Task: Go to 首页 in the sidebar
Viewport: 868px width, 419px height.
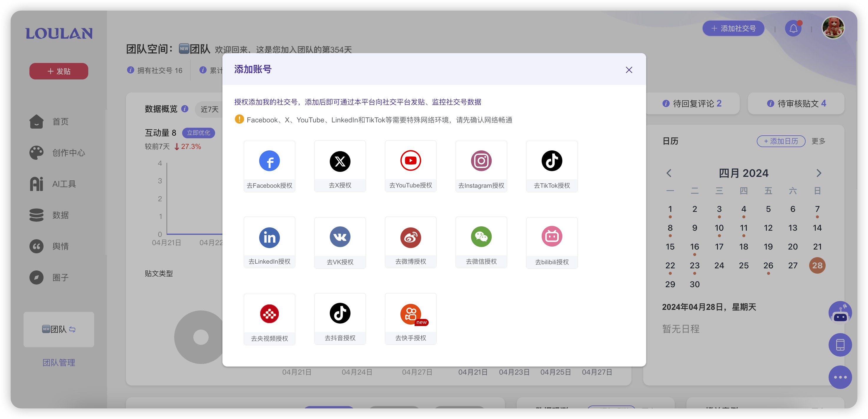Action: tap(49, 122)
